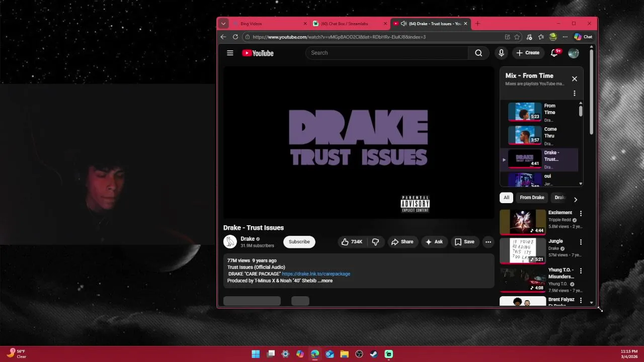The width and height of the screenshot is (644, 362).
Task: Open the browser favorites list
Action: pyautogui.click(x=541, y=37)
